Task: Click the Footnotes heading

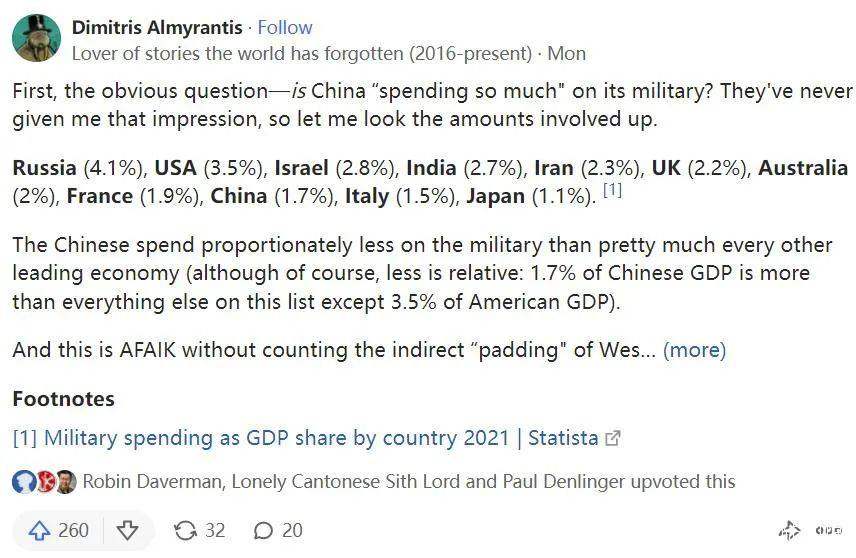Action: 63,399
